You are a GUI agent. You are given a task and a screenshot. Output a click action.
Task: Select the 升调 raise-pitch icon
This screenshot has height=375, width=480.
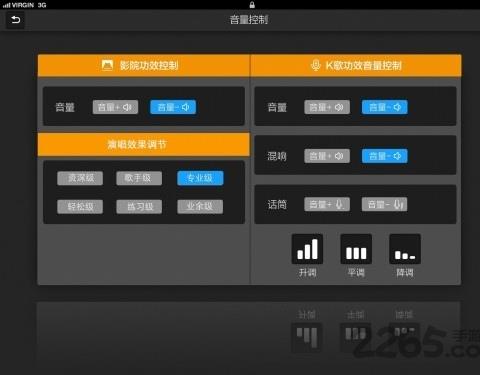(307, 249)
